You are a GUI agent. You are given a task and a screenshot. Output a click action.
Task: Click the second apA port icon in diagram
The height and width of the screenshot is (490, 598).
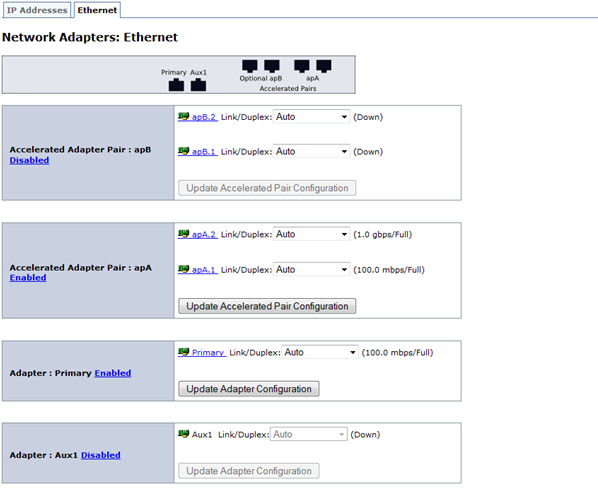(324, 66)
